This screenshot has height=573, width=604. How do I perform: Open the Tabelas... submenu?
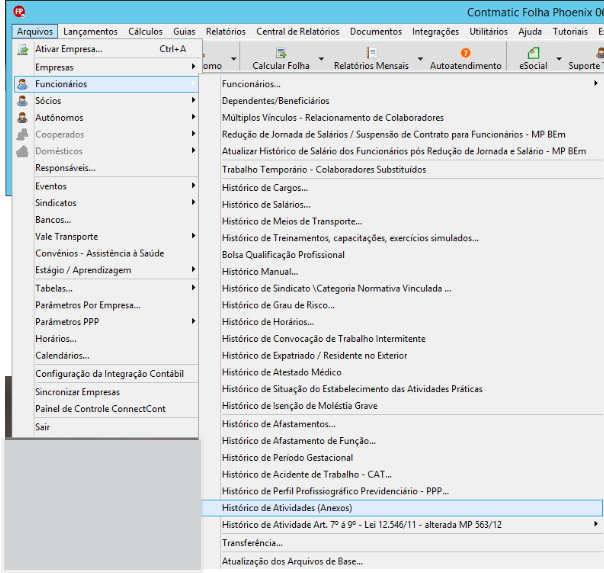pos(106,288)
